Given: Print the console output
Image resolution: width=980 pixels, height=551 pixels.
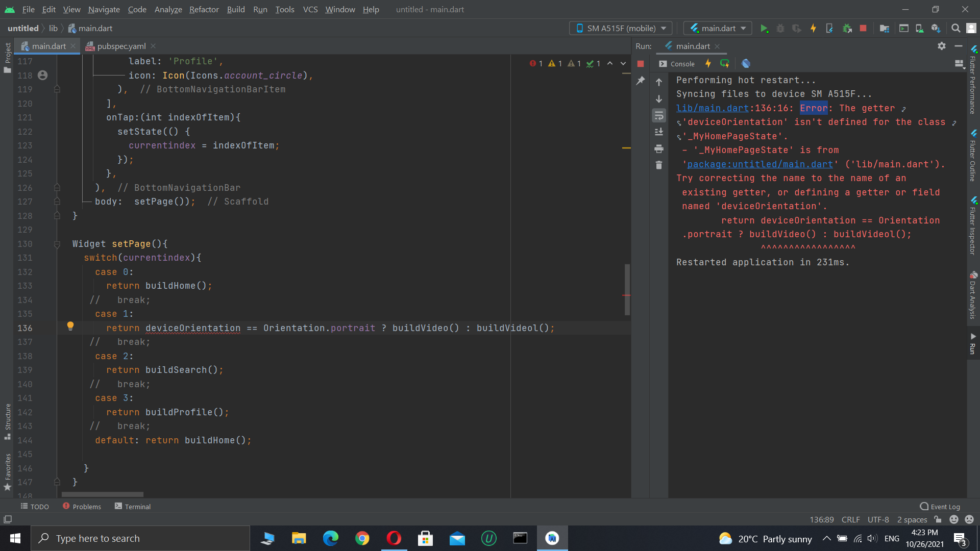Looking at the screenshot, I should coord(659,149).
